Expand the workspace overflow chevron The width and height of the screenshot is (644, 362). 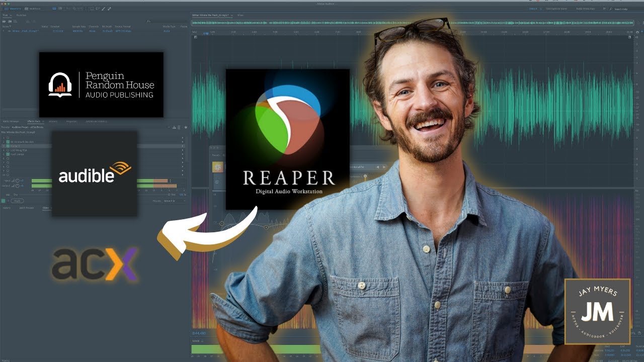pos(604,9)
